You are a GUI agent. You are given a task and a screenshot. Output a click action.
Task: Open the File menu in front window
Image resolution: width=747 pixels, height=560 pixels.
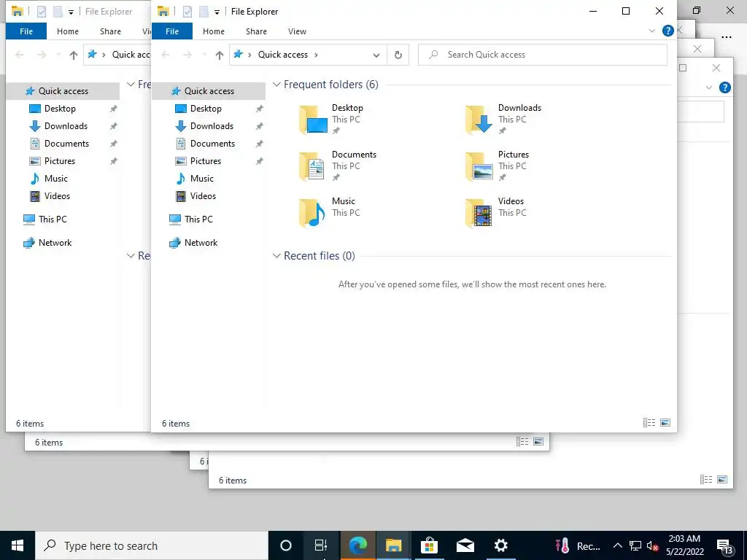(172, 31)
